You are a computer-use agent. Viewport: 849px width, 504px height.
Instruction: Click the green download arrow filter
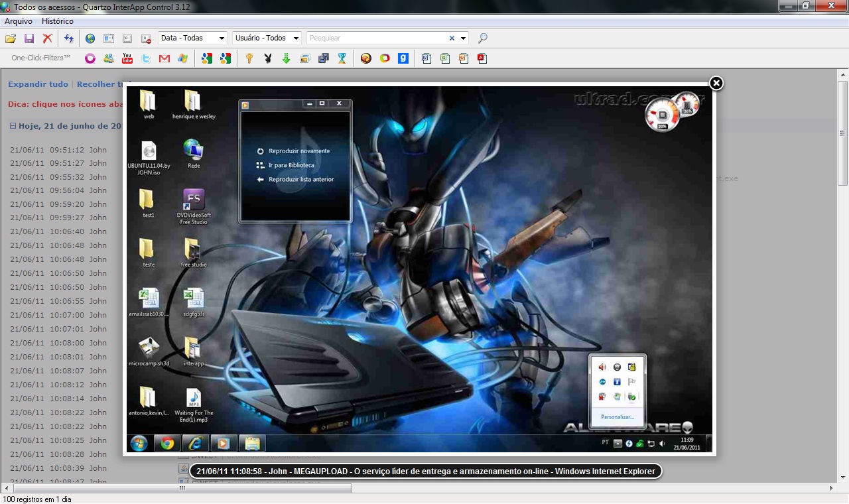click(287, 58)
